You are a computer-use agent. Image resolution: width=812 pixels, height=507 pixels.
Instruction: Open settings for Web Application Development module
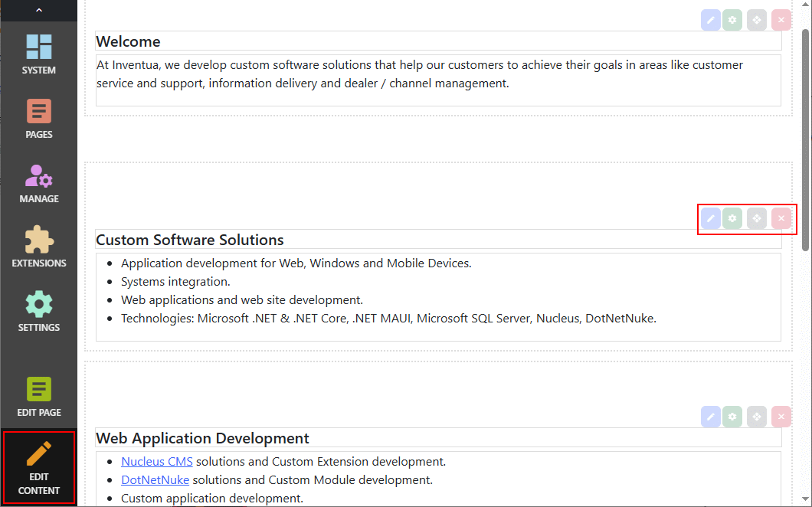tap(733, 417)
